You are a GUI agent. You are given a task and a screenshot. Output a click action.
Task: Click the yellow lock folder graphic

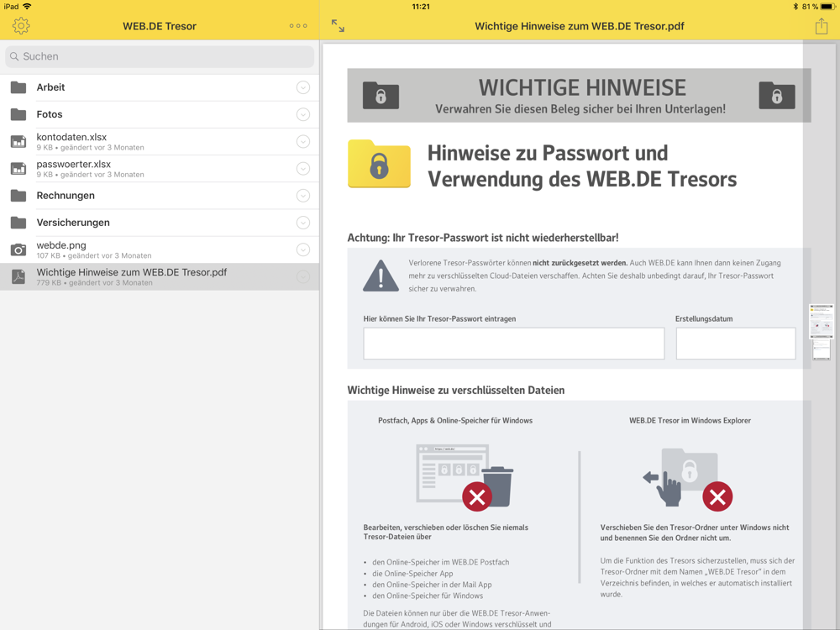pyautogui.click(x=380, y=164)
